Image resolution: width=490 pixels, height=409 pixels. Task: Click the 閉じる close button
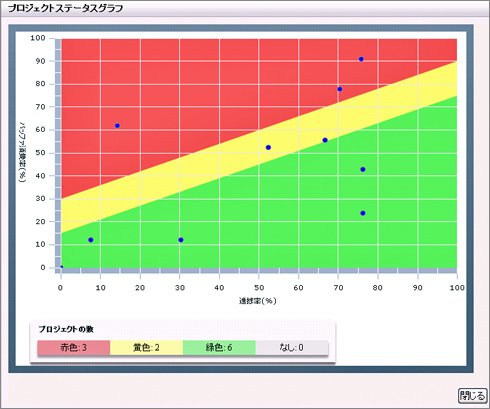pos(472,396)
